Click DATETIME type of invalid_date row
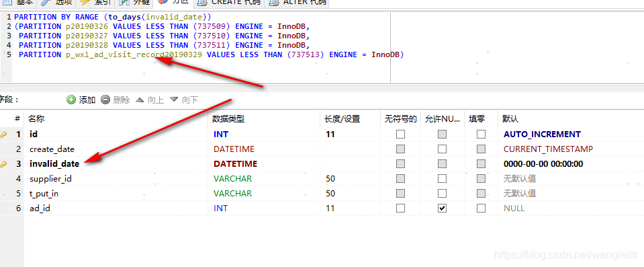The image size is (644, 267). [x=235, y=163]
